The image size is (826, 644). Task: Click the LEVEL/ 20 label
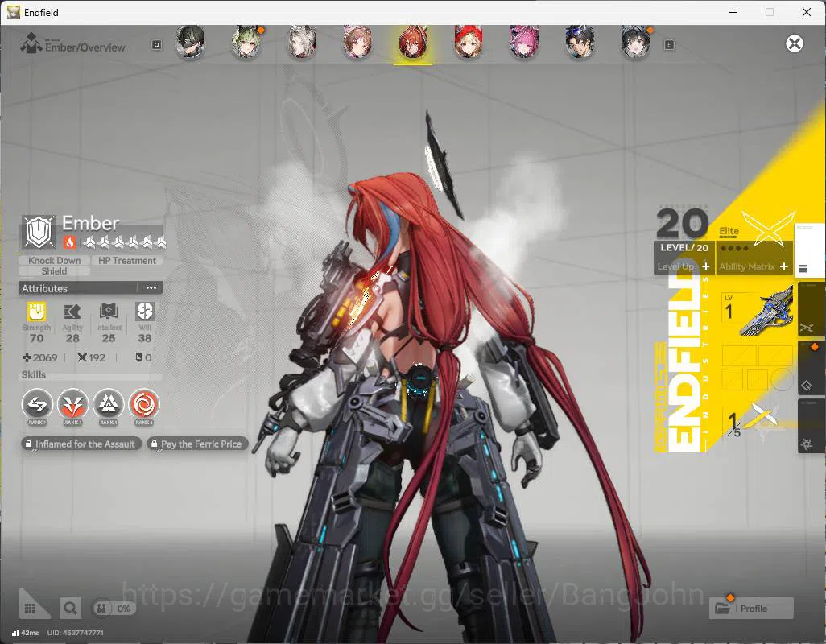coord(684,247)
